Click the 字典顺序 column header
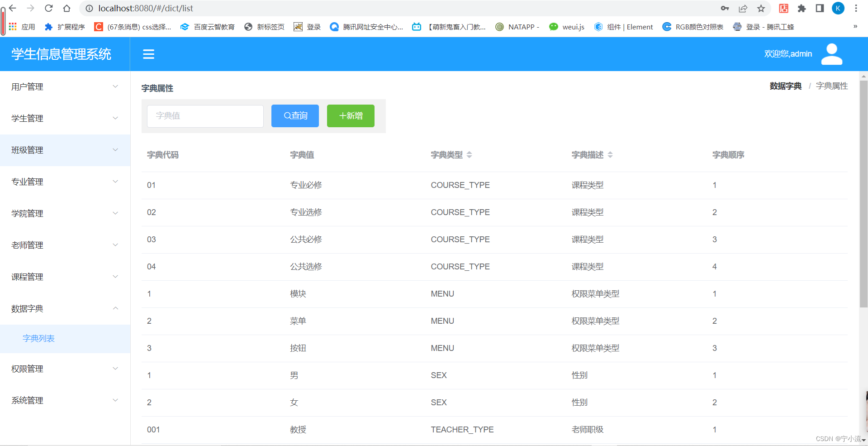This screenshot has height=446, width=868. (x=728, y=155)
